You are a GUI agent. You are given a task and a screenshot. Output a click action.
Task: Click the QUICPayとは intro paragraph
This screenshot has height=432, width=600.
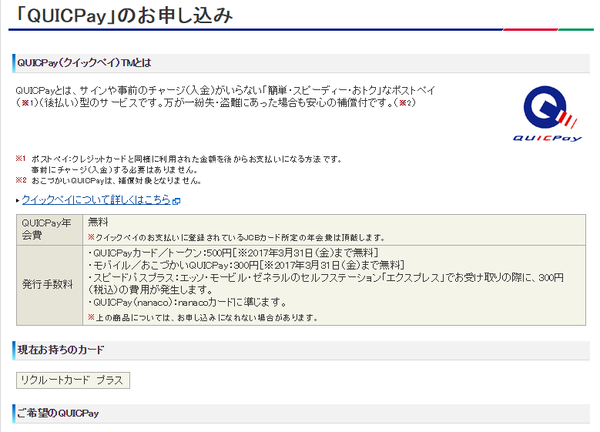coord(225,96)
